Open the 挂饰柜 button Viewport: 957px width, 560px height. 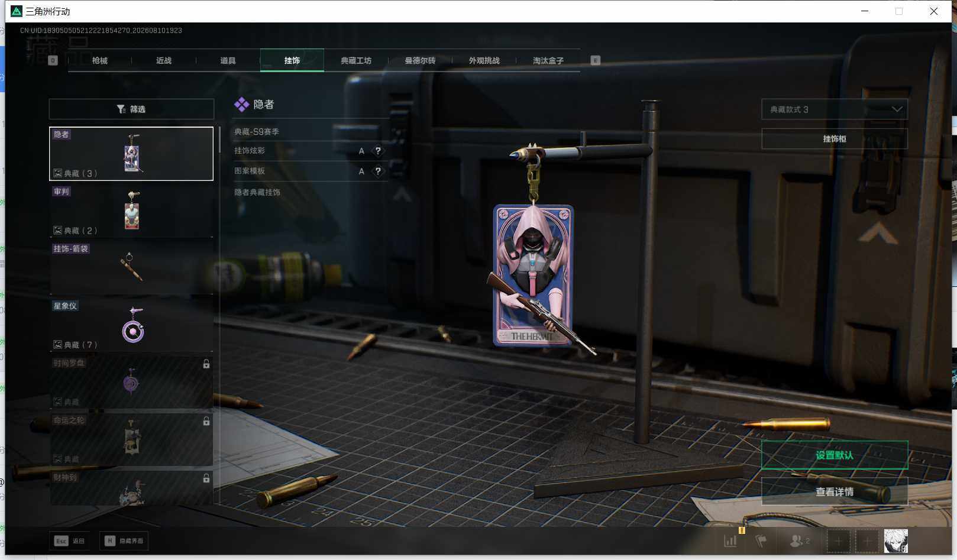[835, 139]
